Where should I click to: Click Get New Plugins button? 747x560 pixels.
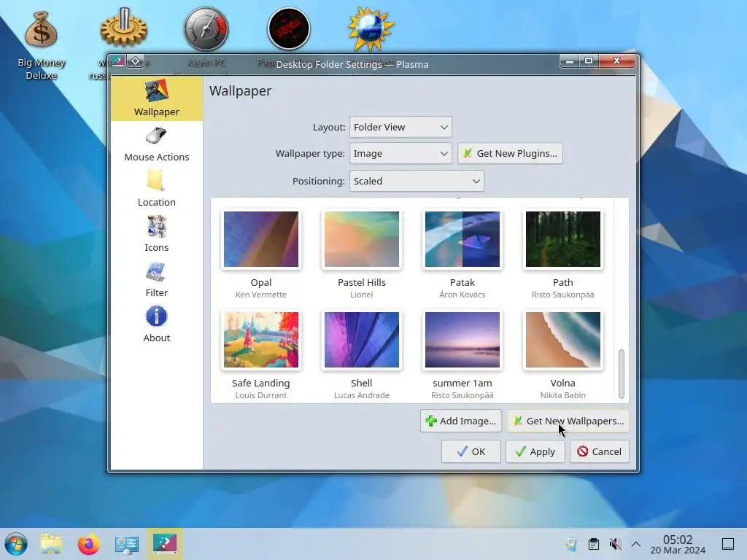pos(510,153)
